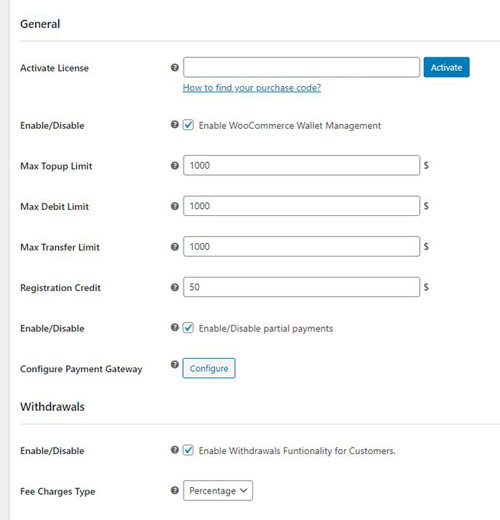The height and width of the screenshot is (520, 500).
Task: Click help icon beside Withdrawals enable option
Action: (x=175, y=450)
